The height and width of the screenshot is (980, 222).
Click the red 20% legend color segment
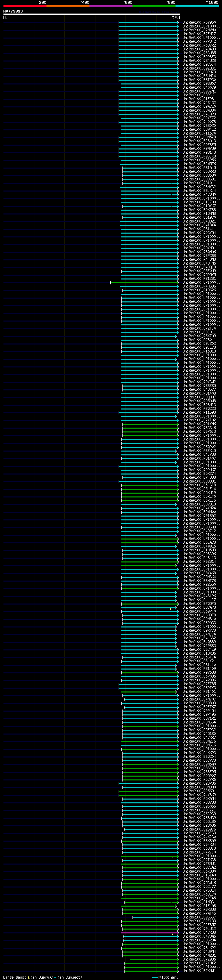coord(25,6)
